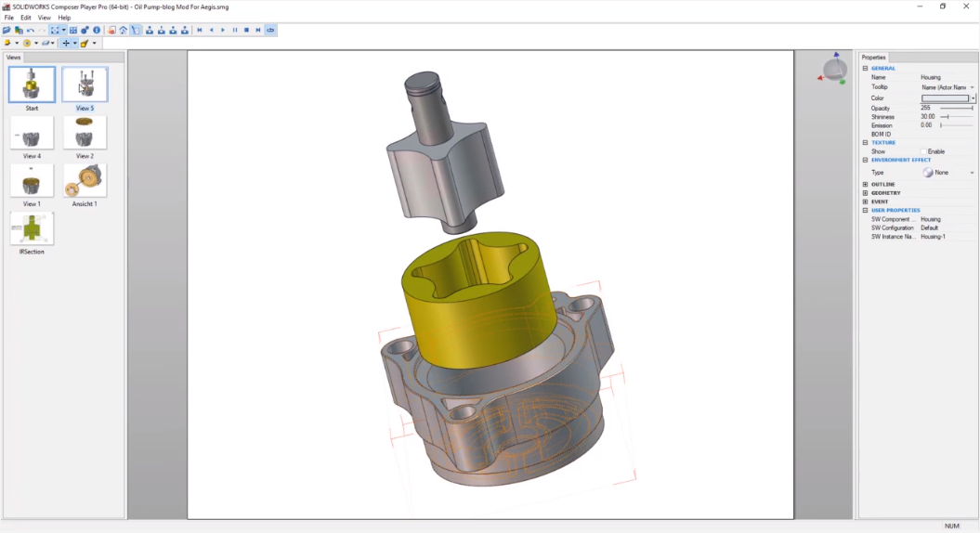Open the Help menu
The image size is (980, 533).
pyautogui.click(x=64, y=18)
